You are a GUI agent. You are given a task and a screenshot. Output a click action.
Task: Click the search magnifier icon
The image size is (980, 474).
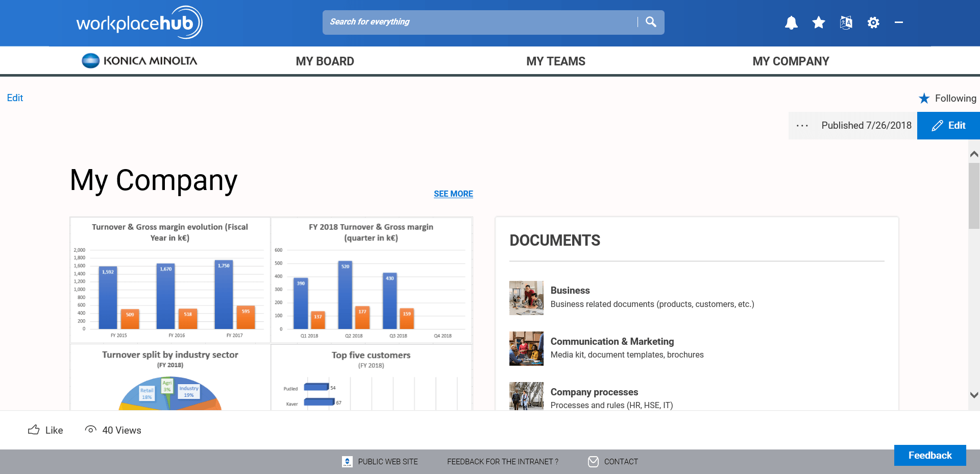point(651,22)
